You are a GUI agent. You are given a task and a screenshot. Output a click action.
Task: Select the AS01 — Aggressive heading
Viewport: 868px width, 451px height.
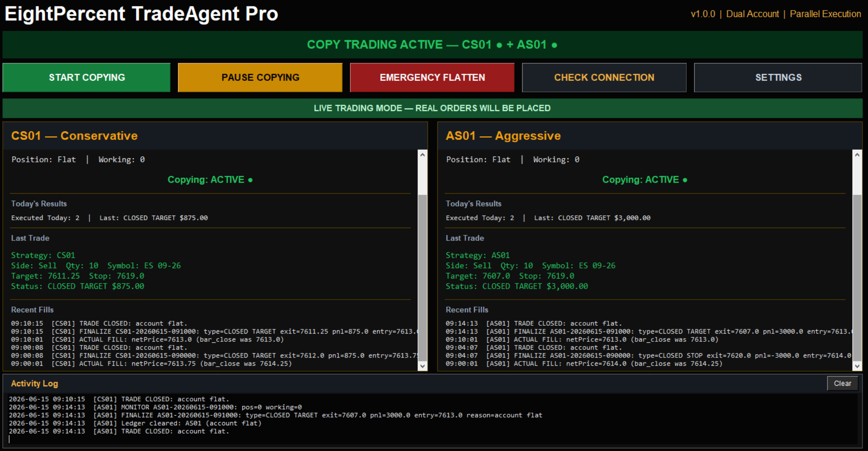point(503,136)
